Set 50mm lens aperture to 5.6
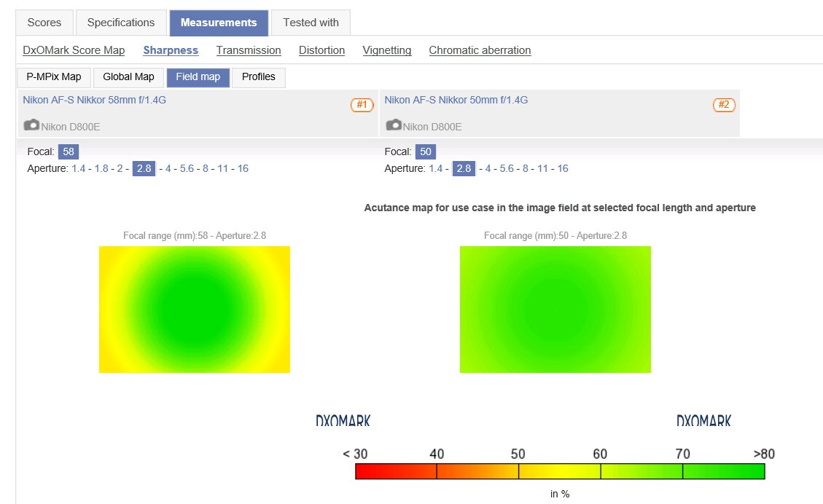The height and width of the screenshot is (504, 823). (507, 168)
